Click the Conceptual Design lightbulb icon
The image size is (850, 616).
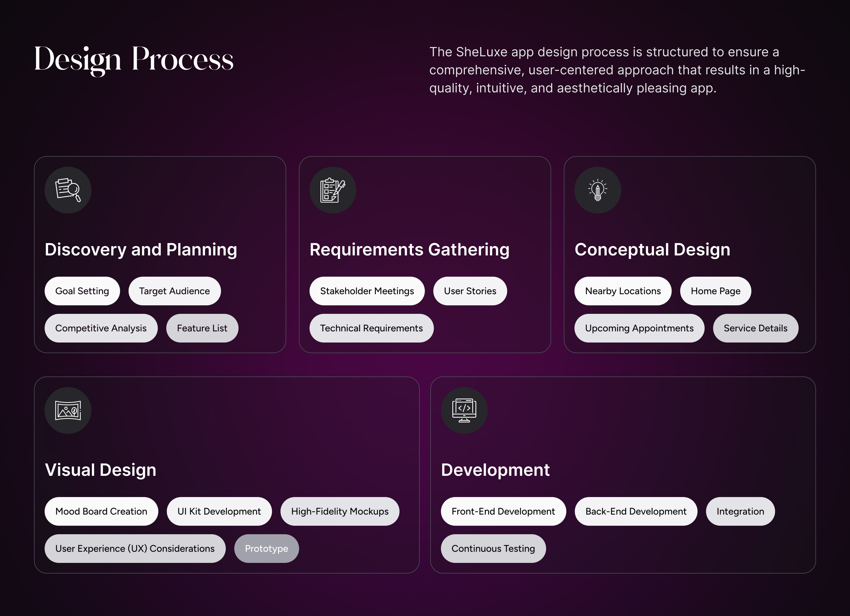click(598, 190)
